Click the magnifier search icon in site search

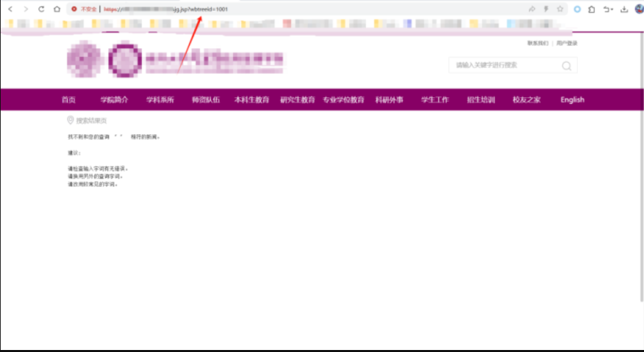(567, 66)
